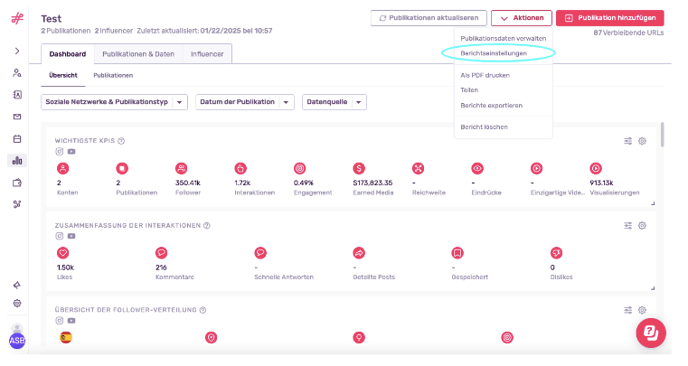Switch to the Influencer tab
The width and height of the screenshot is (688, 366).
coord(207,54)
